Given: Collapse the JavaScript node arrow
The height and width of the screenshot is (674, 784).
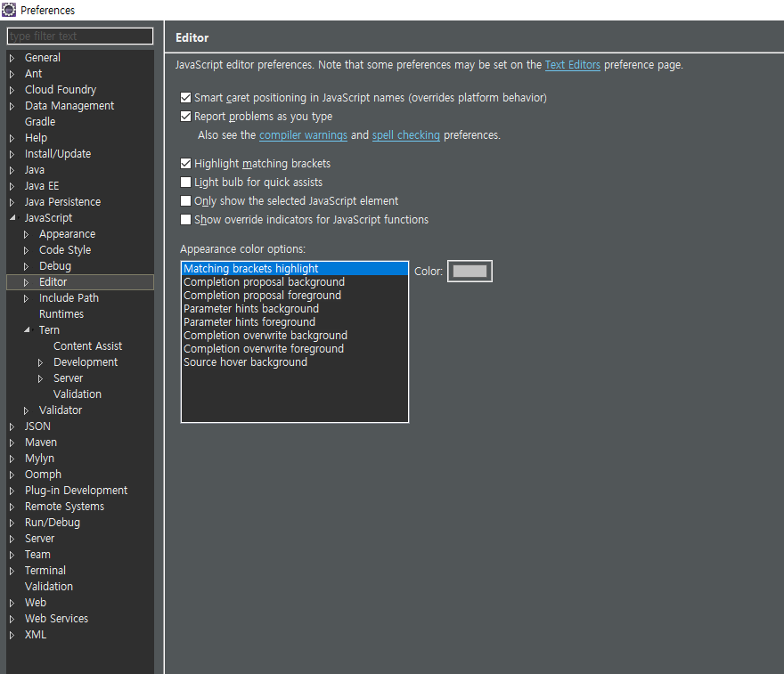Looking at the screenshot, I should pyautogui.click(x=12, y=218).
